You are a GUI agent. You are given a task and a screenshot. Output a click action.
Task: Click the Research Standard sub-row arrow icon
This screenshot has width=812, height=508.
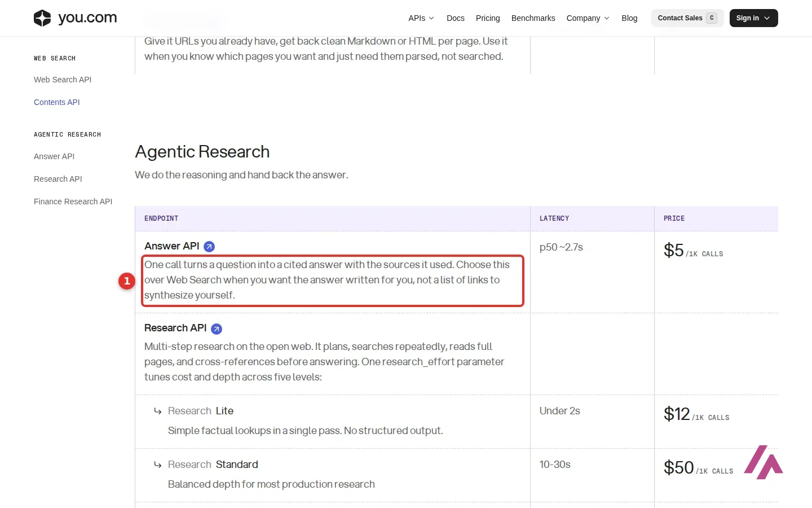pyautogui.click(x=158, y=465)
